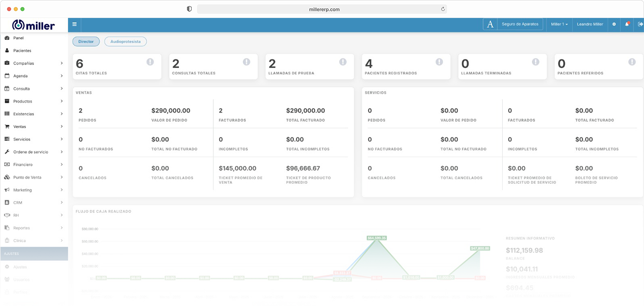Image resolution: width=644 pixels, height=306 pixels.
Task: Click the Existencias grid icon
Action: [x=7, y=114]
